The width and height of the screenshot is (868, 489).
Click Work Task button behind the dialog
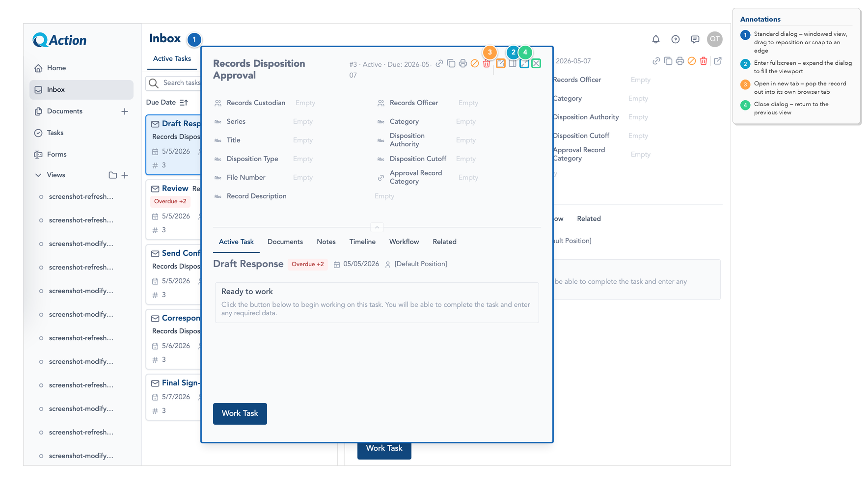click(x=384, y=451)
